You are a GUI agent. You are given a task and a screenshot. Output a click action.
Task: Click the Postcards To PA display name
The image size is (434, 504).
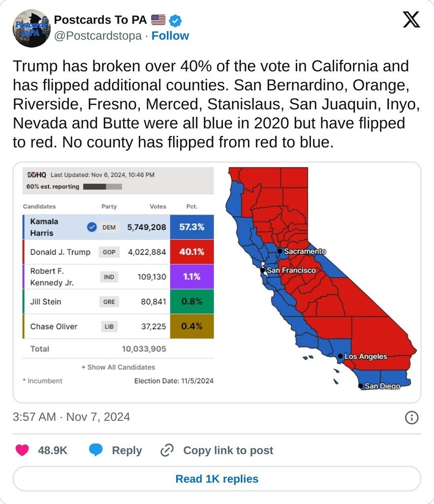[x=100, y=20]
